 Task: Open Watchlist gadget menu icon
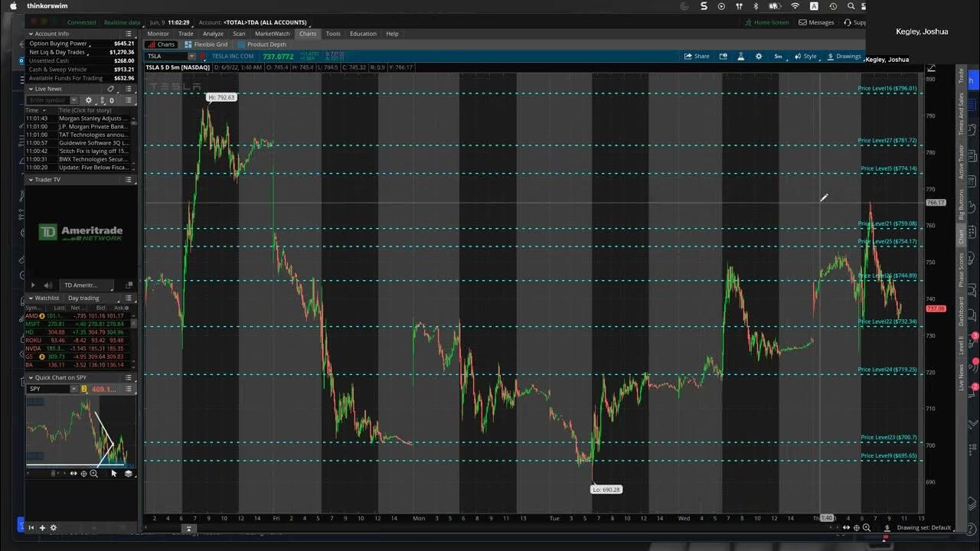pos(129,298)
